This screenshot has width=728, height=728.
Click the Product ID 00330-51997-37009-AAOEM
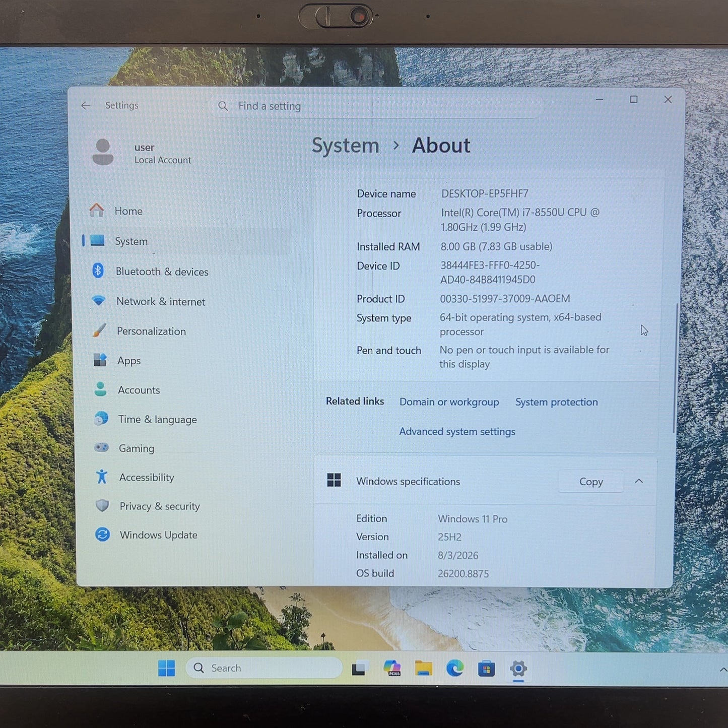pyautogui.click(x=505, y=298)
